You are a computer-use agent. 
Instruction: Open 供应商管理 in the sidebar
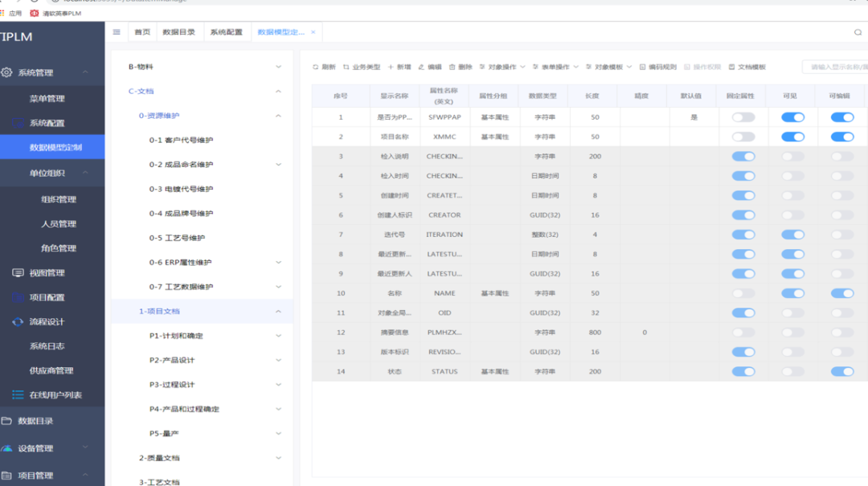tap(52, 370)
